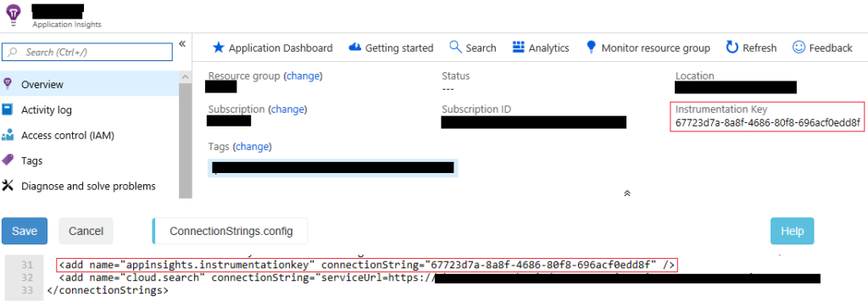This screenshot has height=308, width=868.
Task: Focus the Search (Ctrl+/) input box
Action: [x=87, y=52]
